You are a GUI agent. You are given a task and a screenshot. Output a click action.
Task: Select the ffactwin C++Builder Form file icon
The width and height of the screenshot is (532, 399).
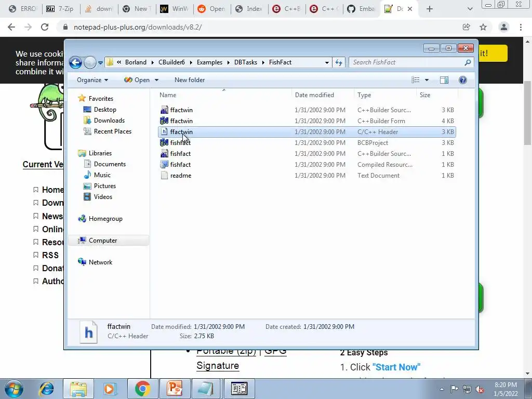(x=164, y=121)
